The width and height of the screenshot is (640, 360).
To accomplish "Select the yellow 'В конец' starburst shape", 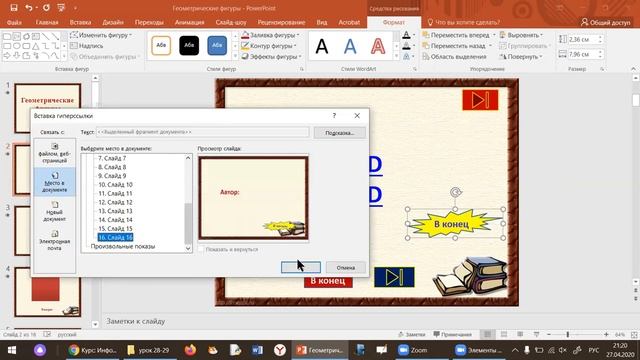I will click(455, 224).
